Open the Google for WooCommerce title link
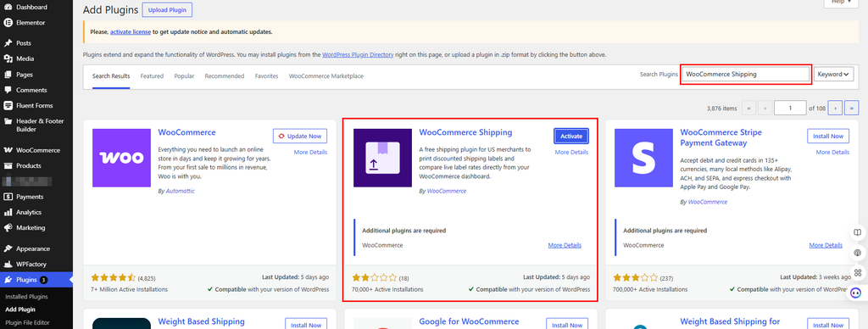The image size is (868, 329). click(470, 321)
